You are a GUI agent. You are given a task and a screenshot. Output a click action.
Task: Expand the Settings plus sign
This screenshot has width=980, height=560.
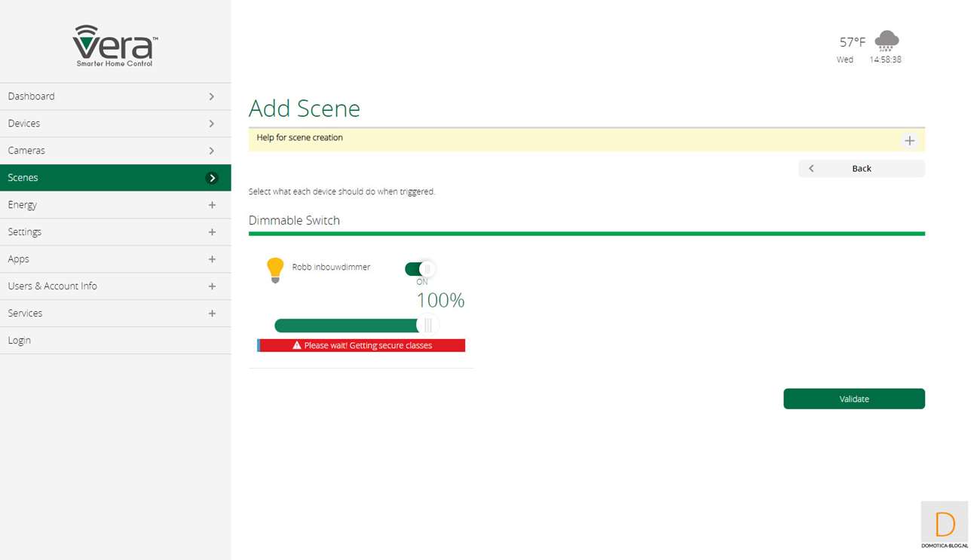tap(212, 232)
